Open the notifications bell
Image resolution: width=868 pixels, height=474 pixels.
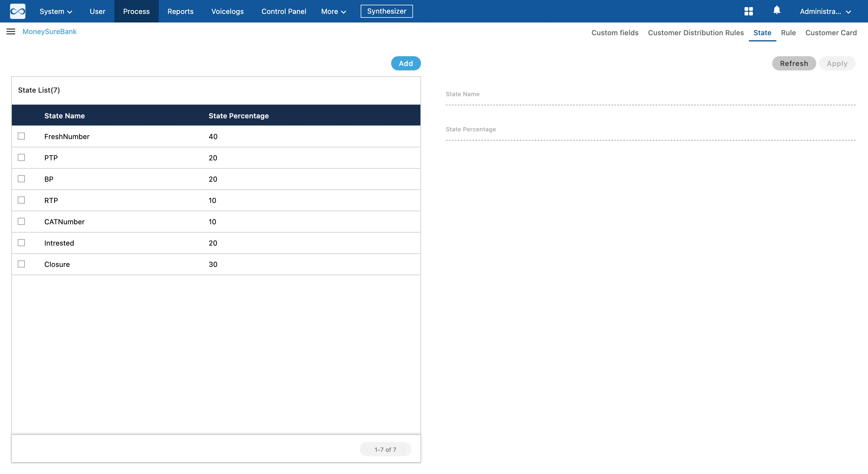click(x=777, y=10)
